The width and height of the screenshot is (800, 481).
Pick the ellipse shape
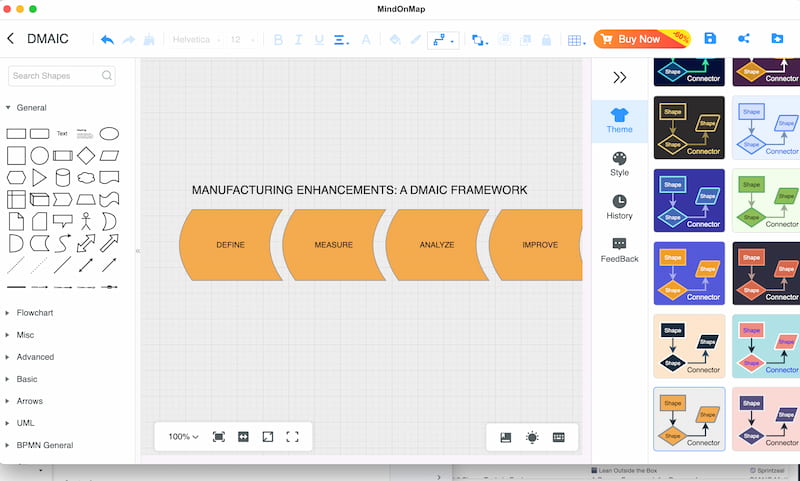click(109, 134)
